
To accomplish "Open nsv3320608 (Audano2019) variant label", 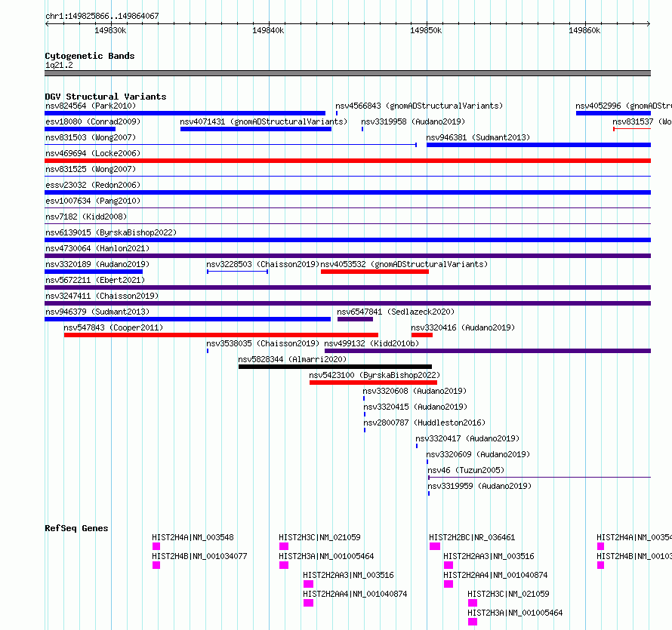I will click(x=415, y=391).
